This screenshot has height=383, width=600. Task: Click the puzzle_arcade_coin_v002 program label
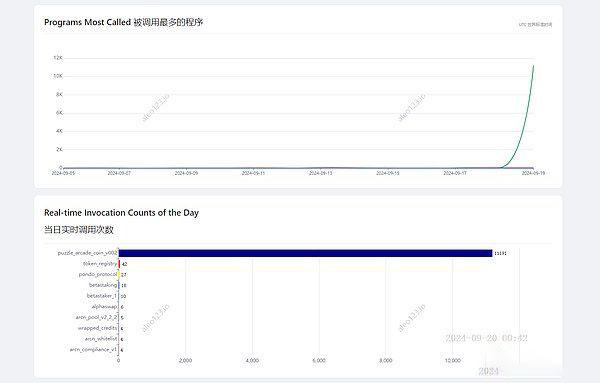coord(87,253)
